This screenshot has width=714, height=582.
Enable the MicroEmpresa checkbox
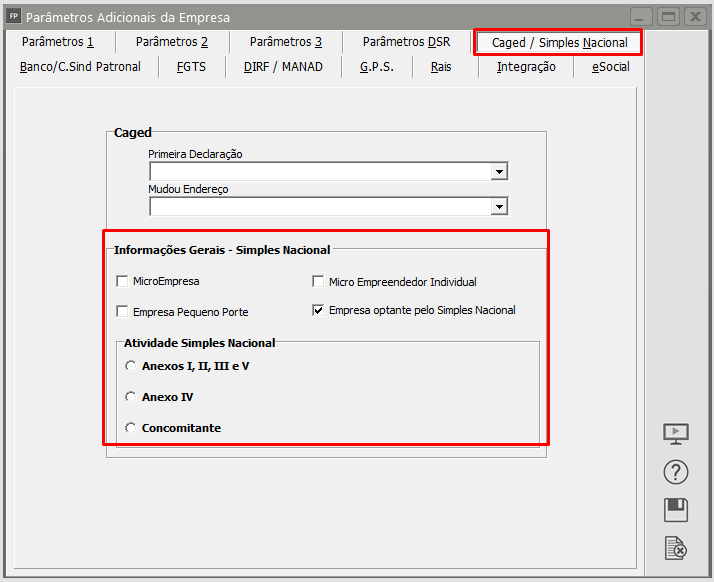pyautogui.click(x=123, y=282)
